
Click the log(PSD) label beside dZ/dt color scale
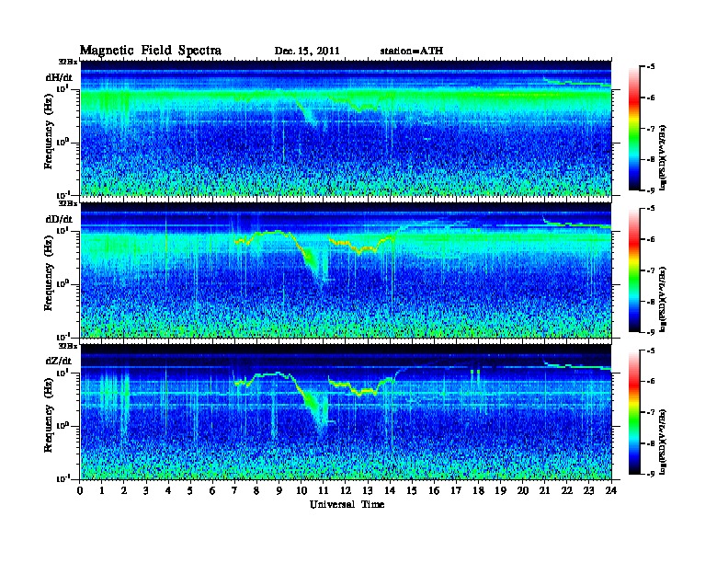(x=664, y=442)
